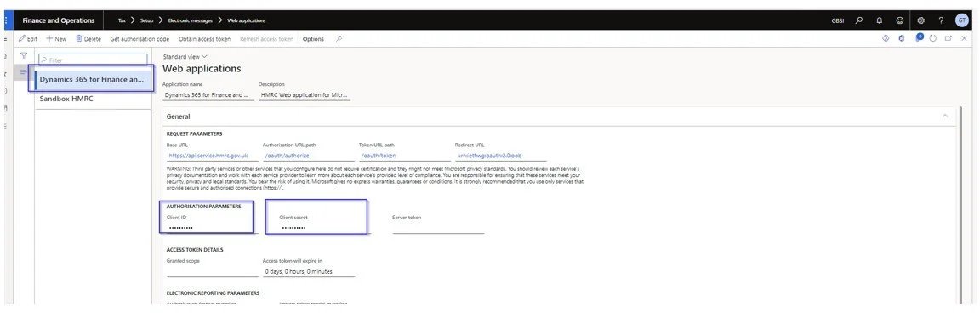Viewport: 980px width, 329px height.
Task: Click the Power Apps diamond icon
Action: tap(886, 39)
